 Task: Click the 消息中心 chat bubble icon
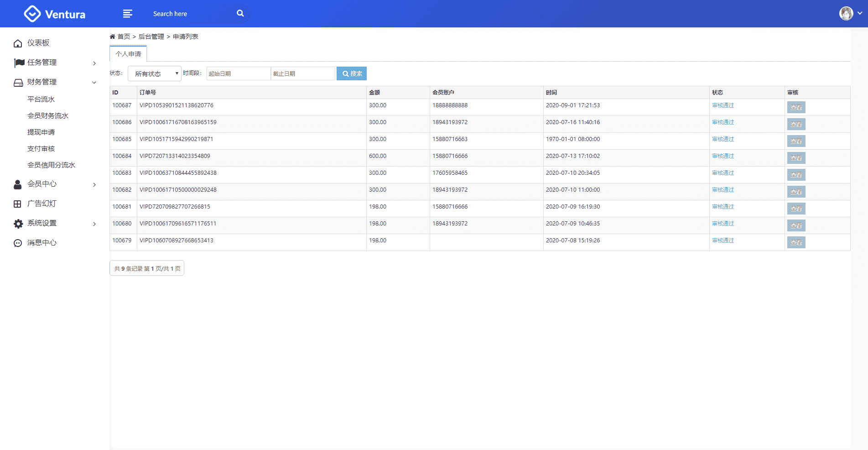click(18, 243)
